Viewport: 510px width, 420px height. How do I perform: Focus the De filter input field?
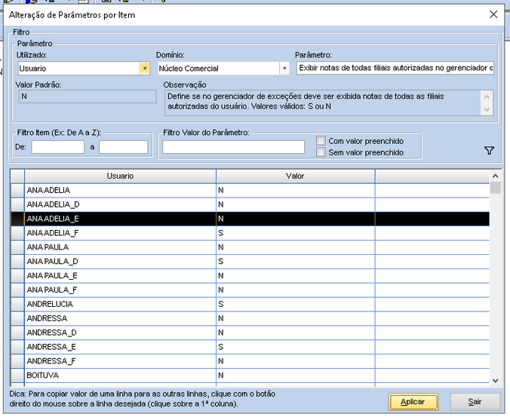coord(58,147)
